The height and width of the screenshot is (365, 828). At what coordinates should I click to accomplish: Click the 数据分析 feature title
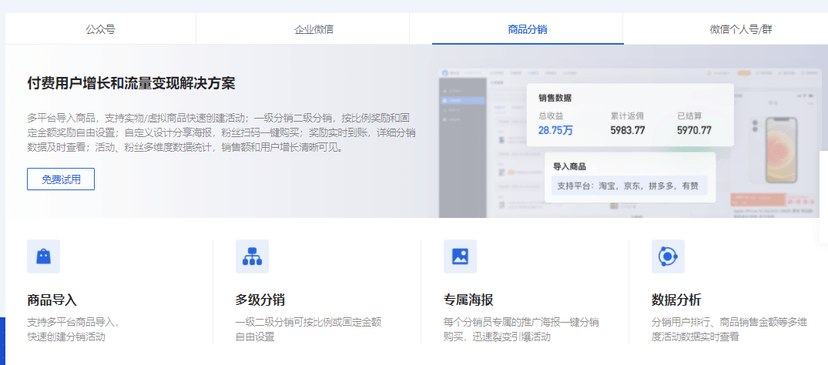tap(676, 301)
